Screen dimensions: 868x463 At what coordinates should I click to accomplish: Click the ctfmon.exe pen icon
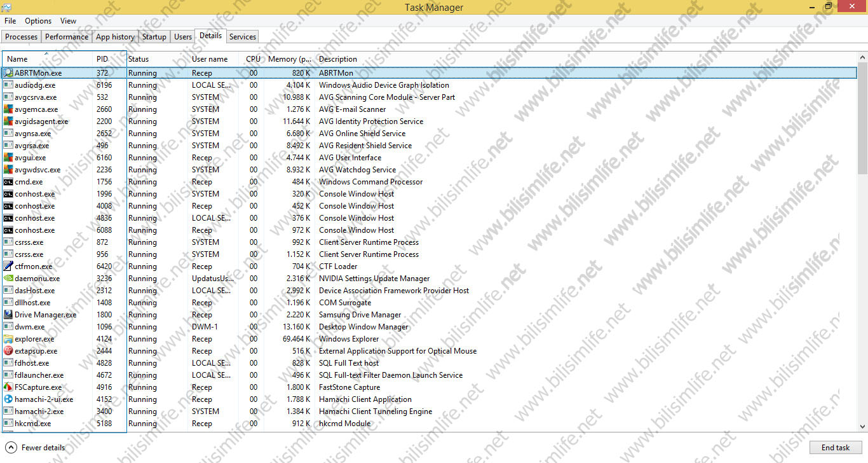(x=8, y=266)
